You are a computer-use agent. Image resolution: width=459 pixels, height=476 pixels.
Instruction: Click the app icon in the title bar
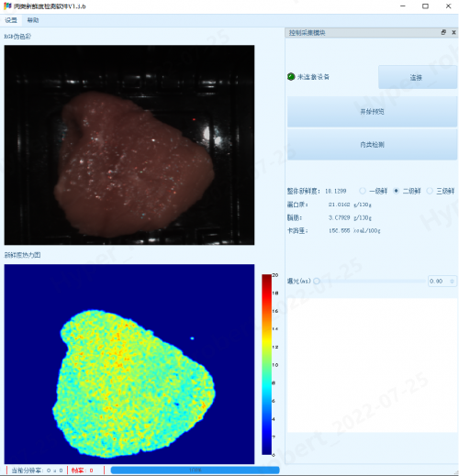pos(7,6)
